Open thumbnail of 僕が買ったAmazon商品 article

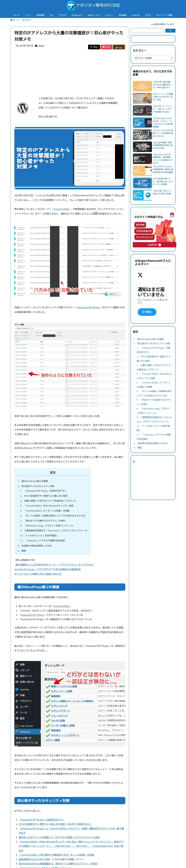[x=142, y=86]
